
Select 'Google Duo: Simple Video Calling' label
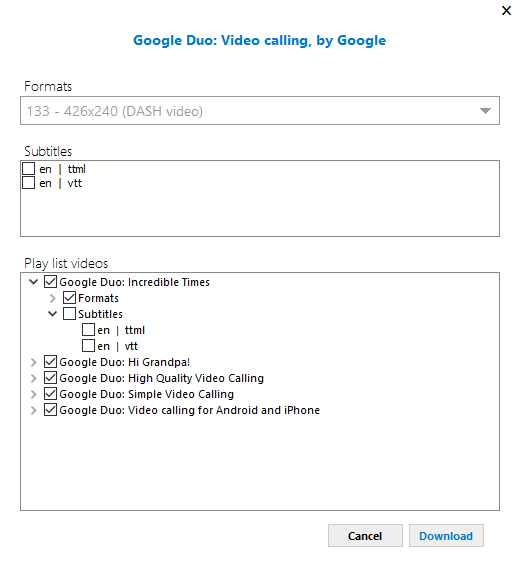[146, 394]
